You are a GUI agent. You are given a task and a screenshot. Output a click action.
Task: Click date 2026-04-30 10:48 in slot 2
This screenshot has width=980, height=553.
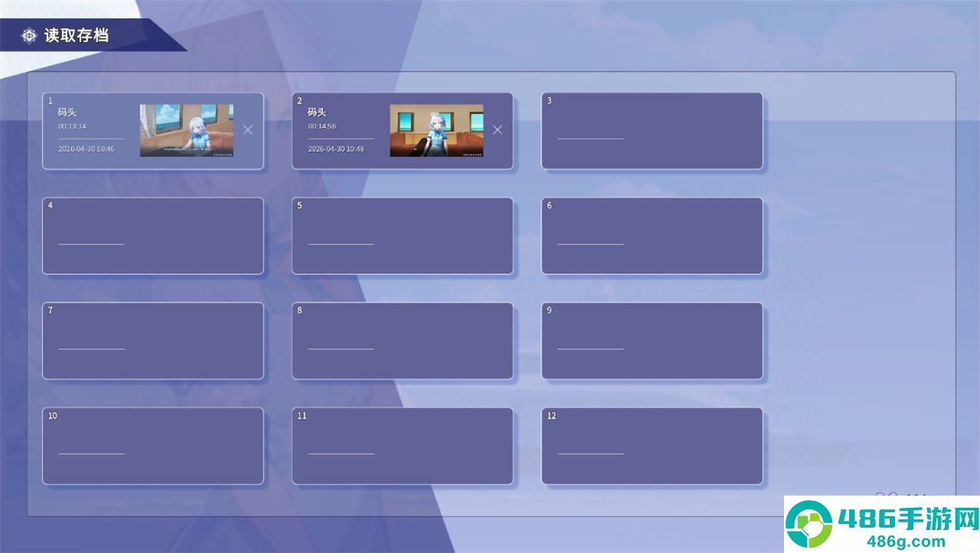[x=336, y=149]
